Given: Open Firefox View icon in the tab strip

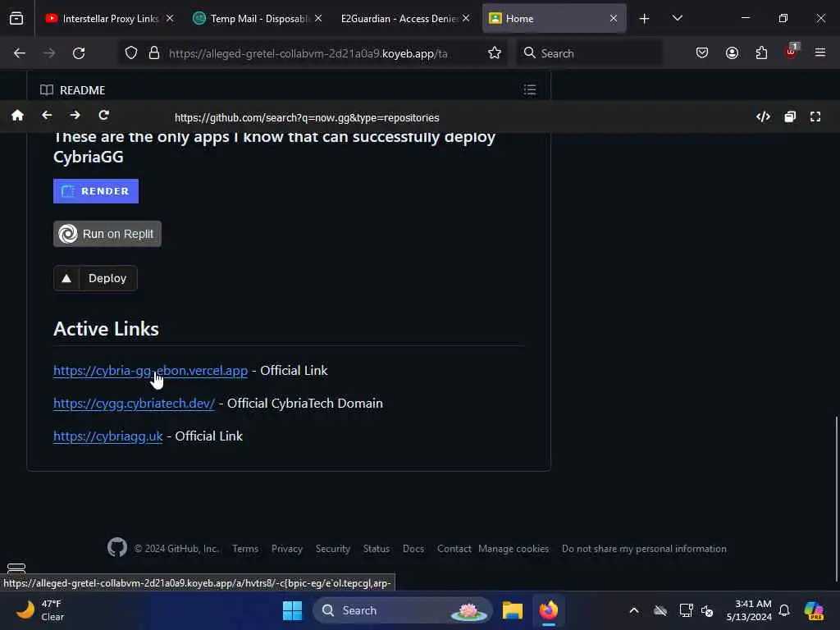Looking at the screenshot, I should coord(16,18).
